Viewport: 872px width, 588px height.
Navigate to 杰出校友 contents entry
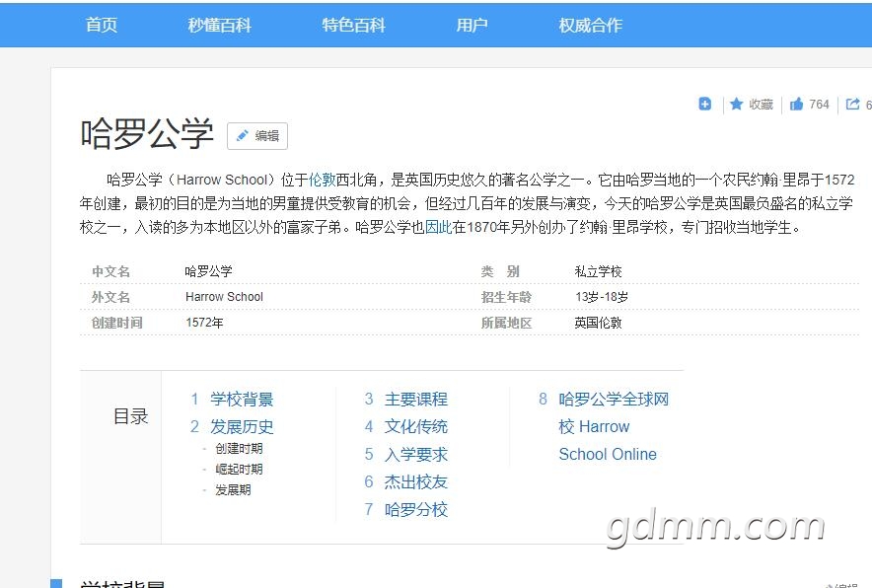click(416, 482)
